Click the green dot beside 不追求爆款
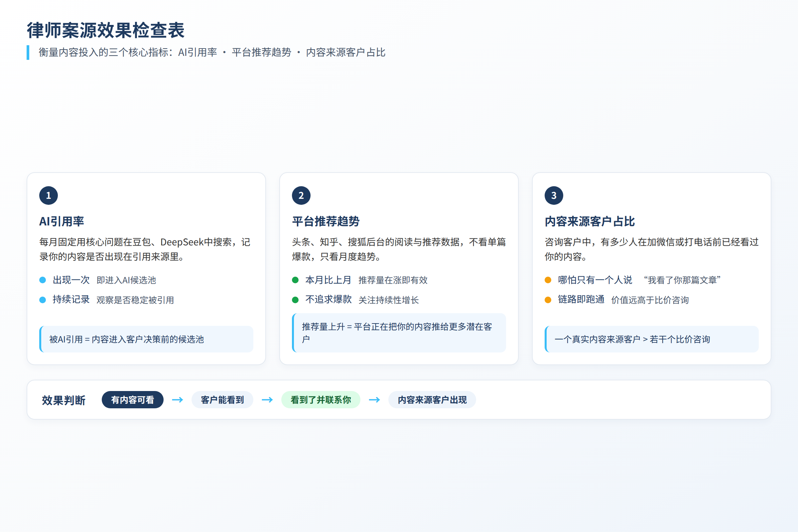 pyautogui.click(x=295, y=300)
